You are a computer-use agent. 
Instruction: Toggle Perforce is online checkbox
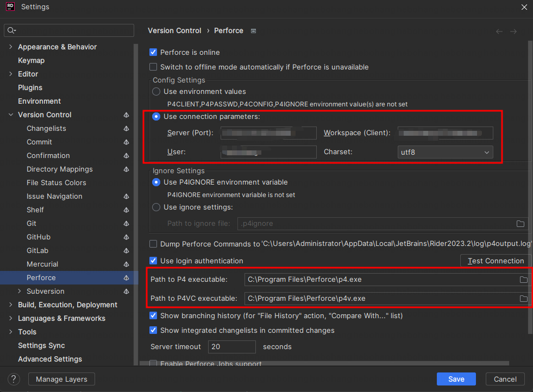tap(153, 52)
